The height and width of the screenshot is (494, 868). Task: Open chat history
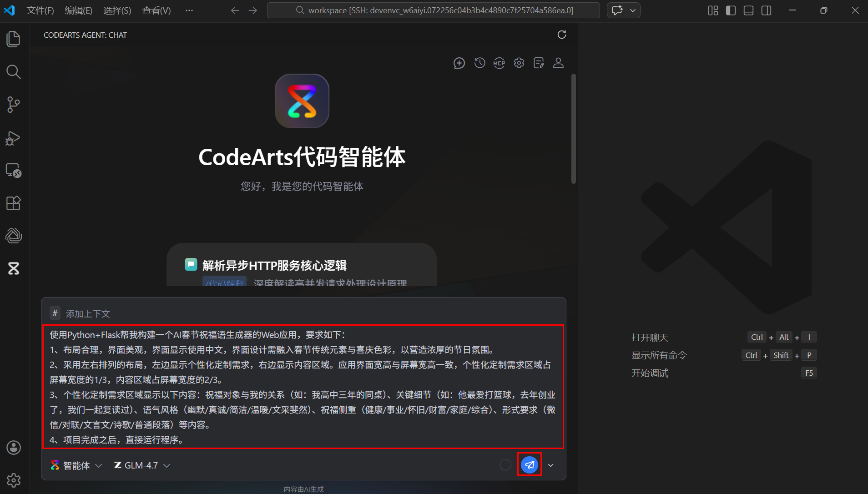[x=479, y=63]
